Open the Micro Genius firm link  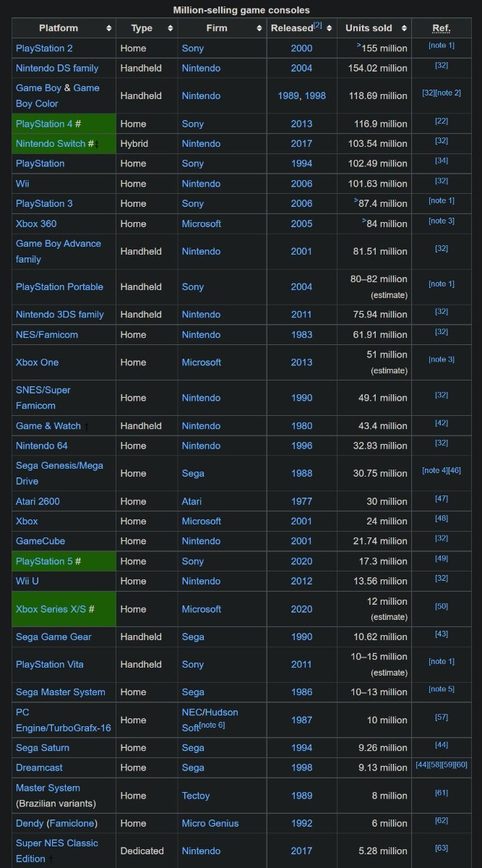[210, 823]
